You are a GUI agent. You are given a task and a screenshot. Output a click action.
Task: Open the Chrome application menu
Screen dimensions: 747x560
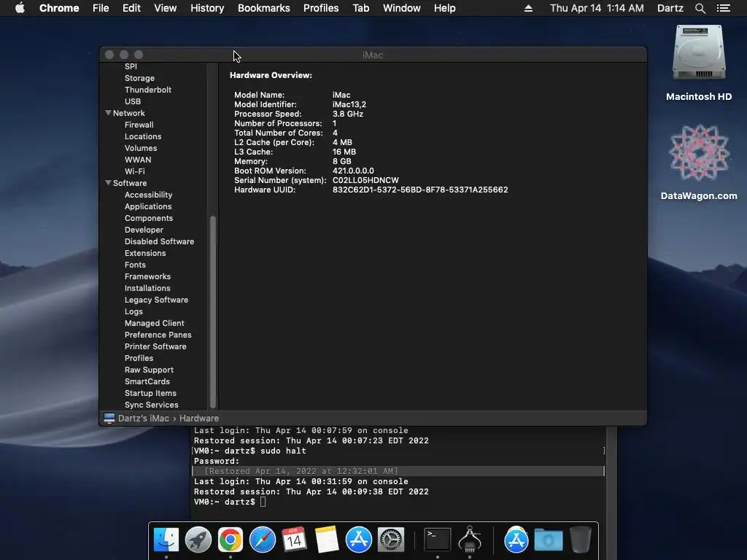pyautogui.click(x=59, y=8)
